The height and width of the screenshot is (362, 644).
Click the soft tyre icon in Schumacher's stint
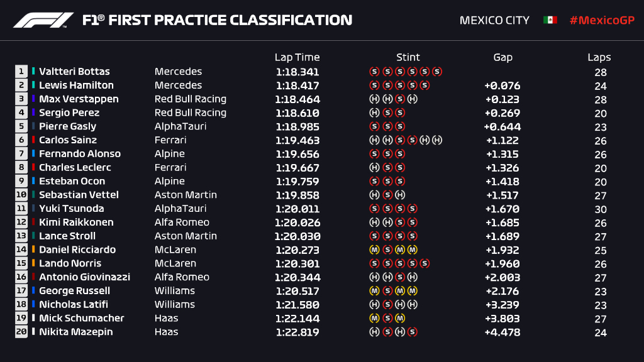(x=387, y=319)
